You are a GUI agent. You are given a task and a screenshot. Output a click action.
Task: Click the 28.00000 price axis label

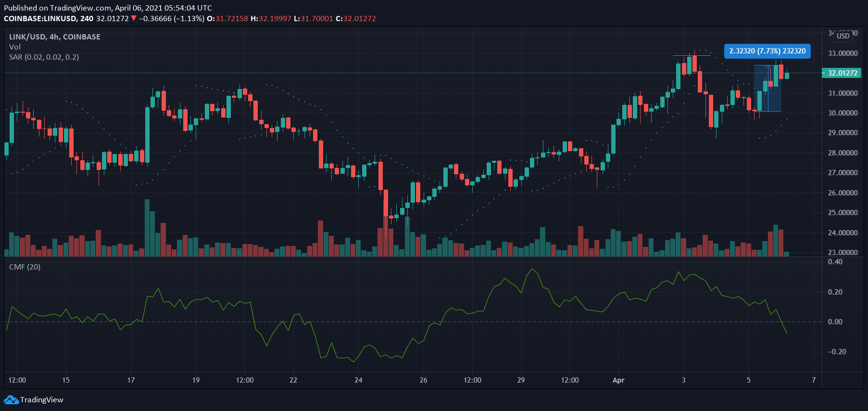click(843, 153)
